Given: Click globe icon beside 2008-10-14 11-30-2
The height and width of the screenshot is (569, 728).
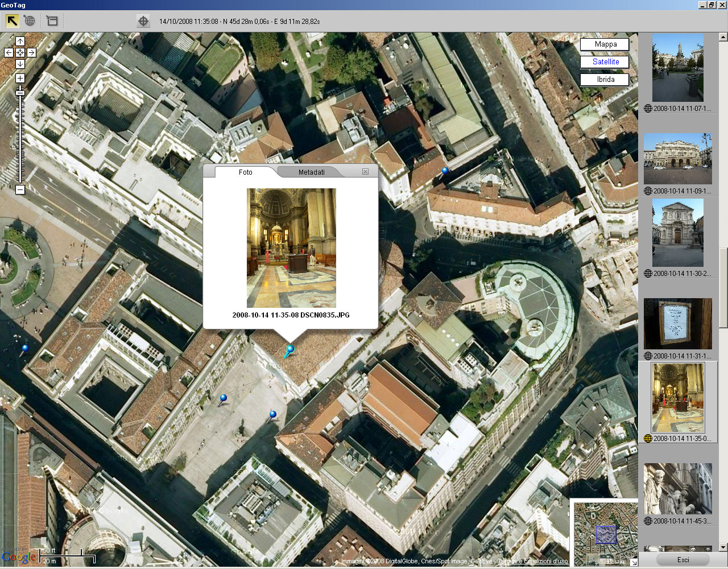Looking at the screenshot, I should (648, 274).
